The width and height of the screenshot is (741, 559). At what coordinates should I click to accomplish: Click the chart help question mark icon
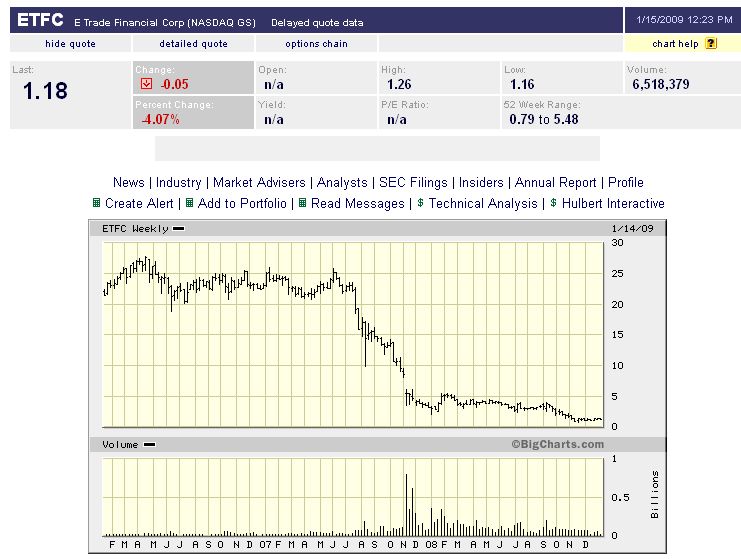[711, 44]
